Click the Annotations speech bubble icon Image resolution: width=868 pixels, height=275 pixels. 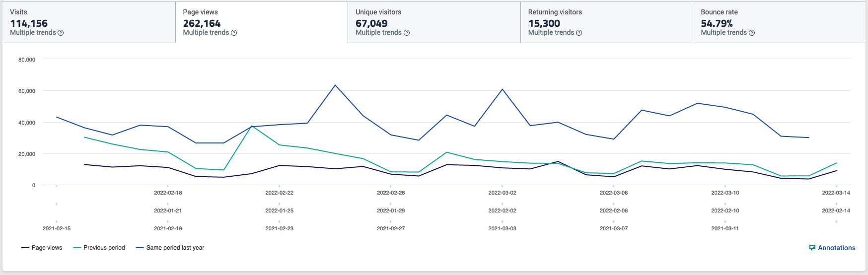(812, 248)
